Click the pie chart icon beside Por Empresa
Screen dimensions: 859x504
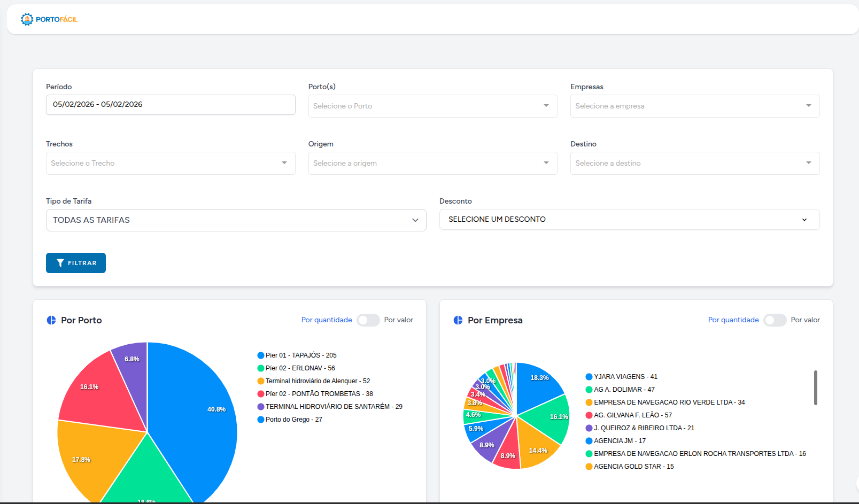[458, 320]
